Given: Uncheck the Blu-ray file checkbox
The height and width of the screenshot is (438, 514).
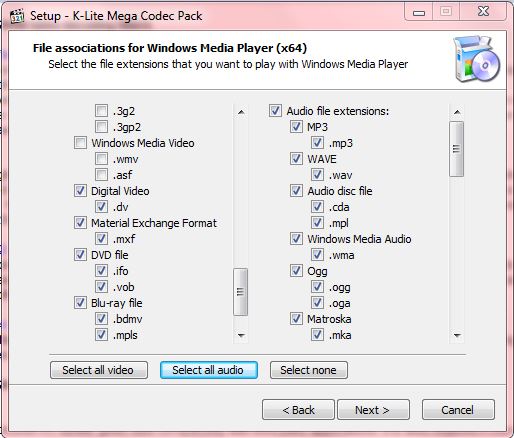Looking at the screenshot, I should (80, 303).
